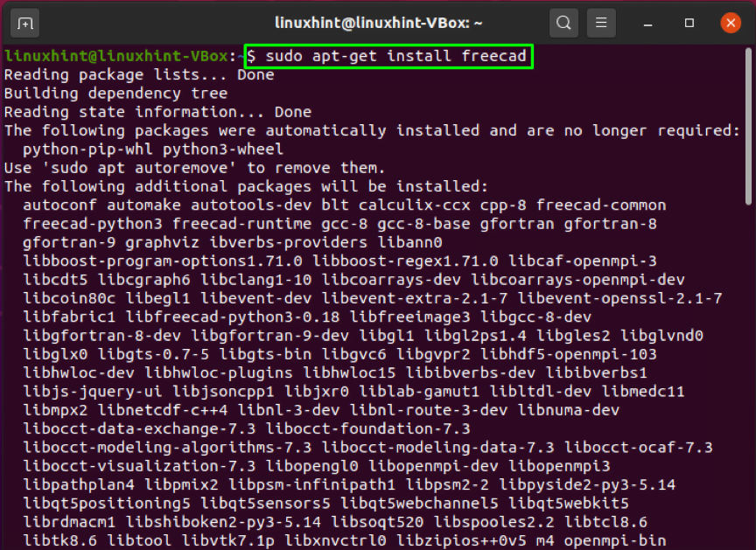Click the 'libhdf5-openmpi-103' package name
Screen dimensions: 756x550
569,354
